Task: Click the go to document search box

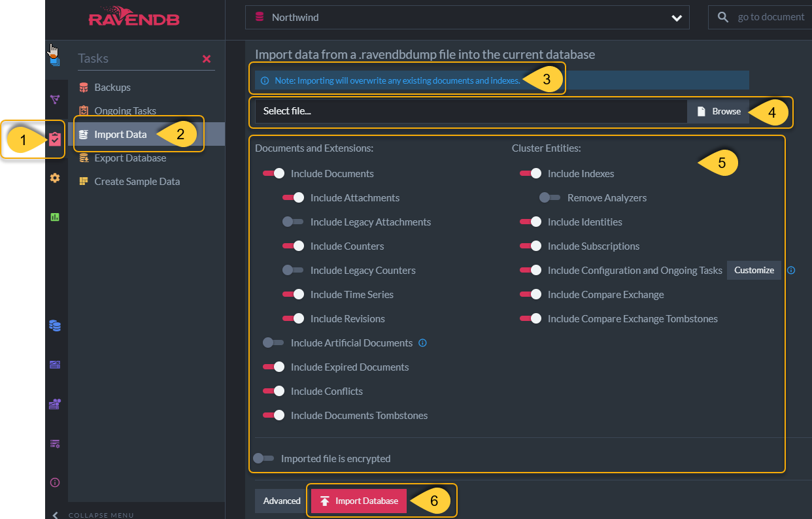Action: 760,18
